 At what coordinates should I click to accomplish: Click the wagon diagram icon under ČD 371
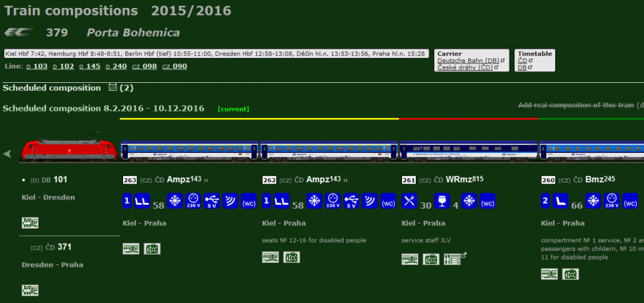coord(30,290)
